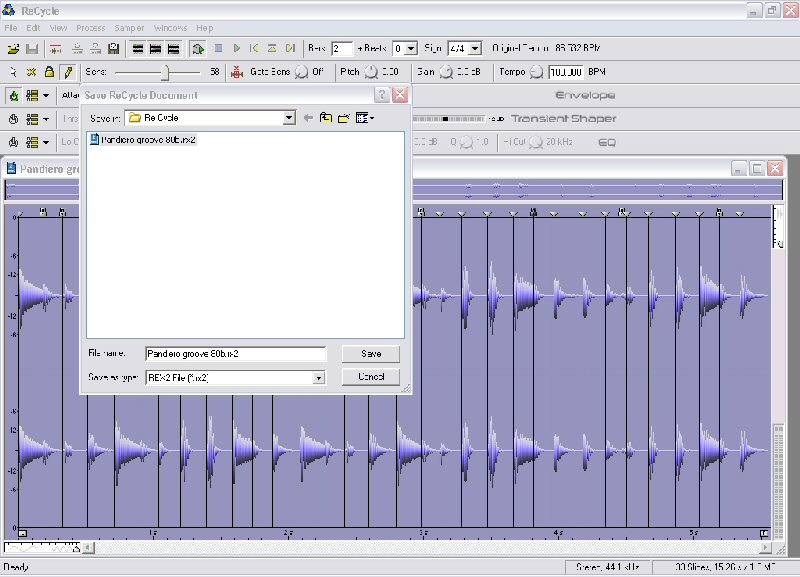Expand the Save as type dropdown
The image size is (800, 577).
pos(319,378)
